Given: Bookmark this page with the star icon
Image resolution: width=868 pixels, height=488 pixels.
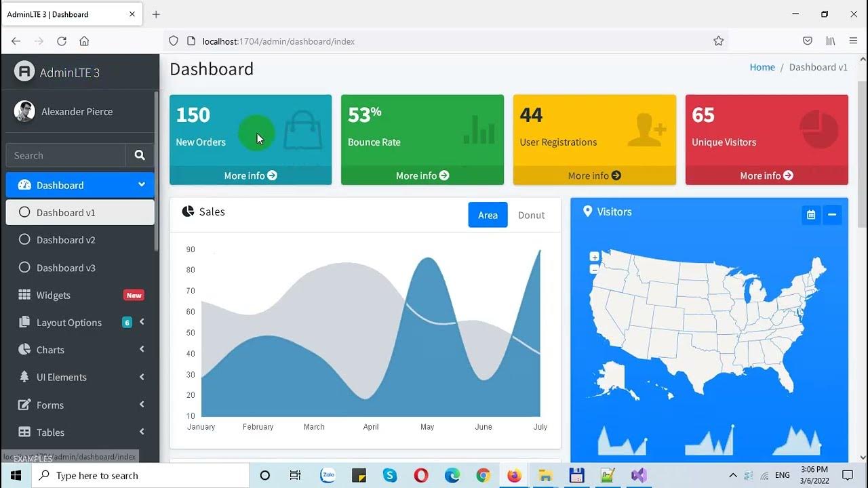Looking at the screenshot, I should pos(719,41).
